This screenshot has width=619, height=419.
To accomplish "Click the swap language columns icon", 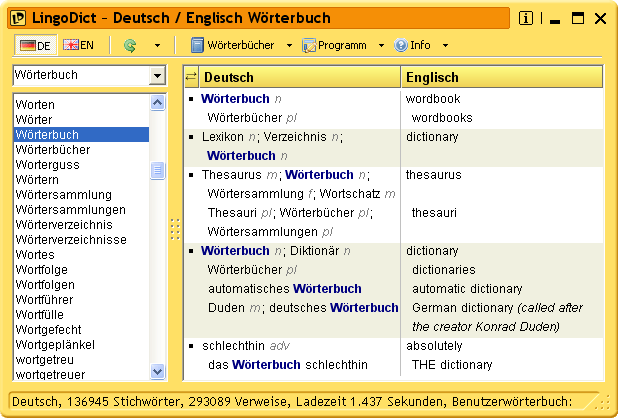I will tap(191, 77).
